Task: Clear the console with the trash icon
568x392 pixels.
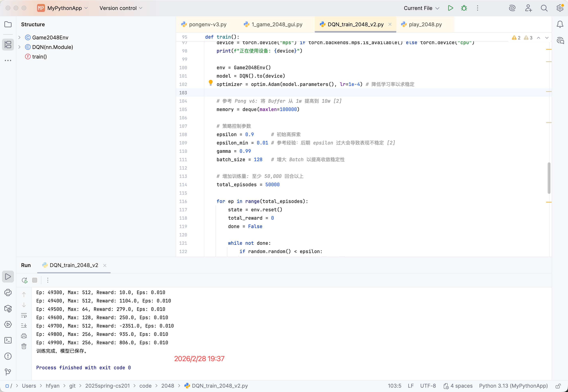Action: click(24, 346)
